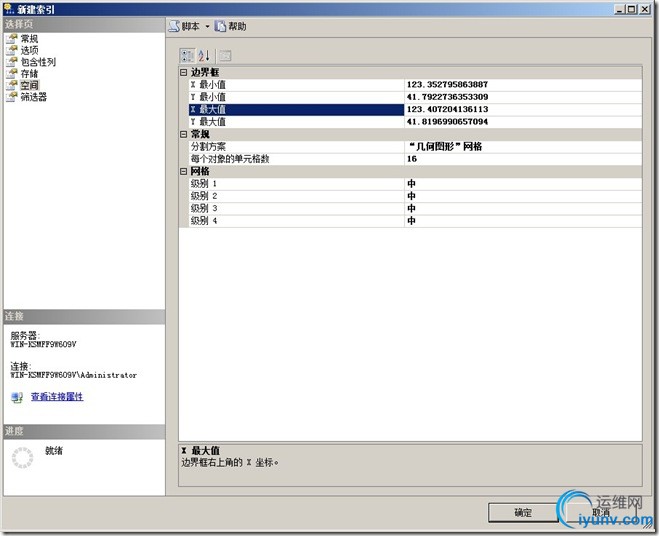Open the 包含性列 page
This screenshot has height=536, width=659.
tap(38, 62)
